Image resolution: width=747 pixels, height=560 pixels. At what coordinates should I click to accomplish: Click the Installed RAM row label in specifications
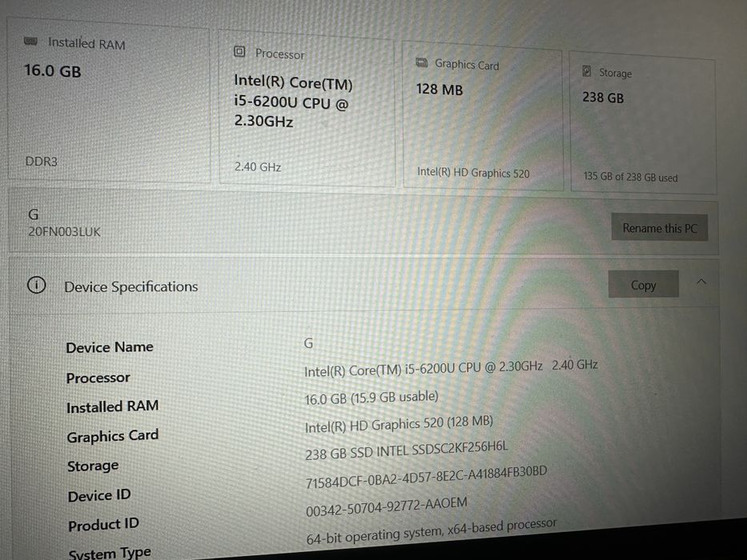pyautogui.click(x=112, y=406)
